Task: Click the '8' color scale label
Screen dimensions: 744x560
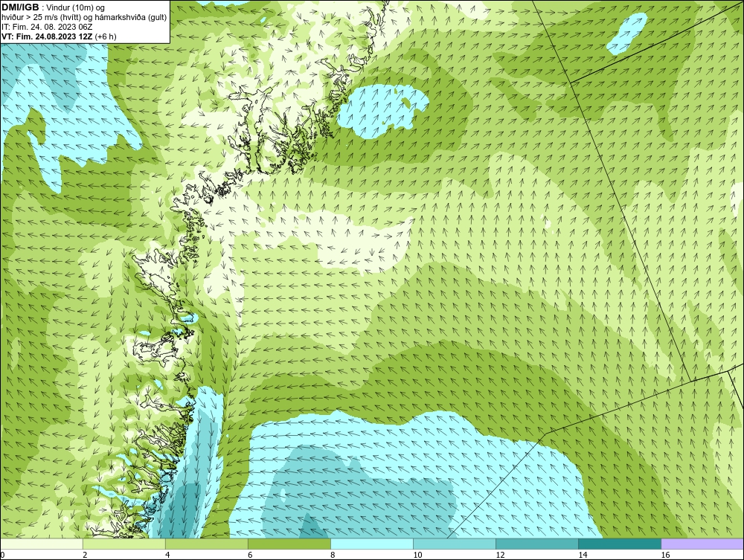Action: click(x=333, y=555)
